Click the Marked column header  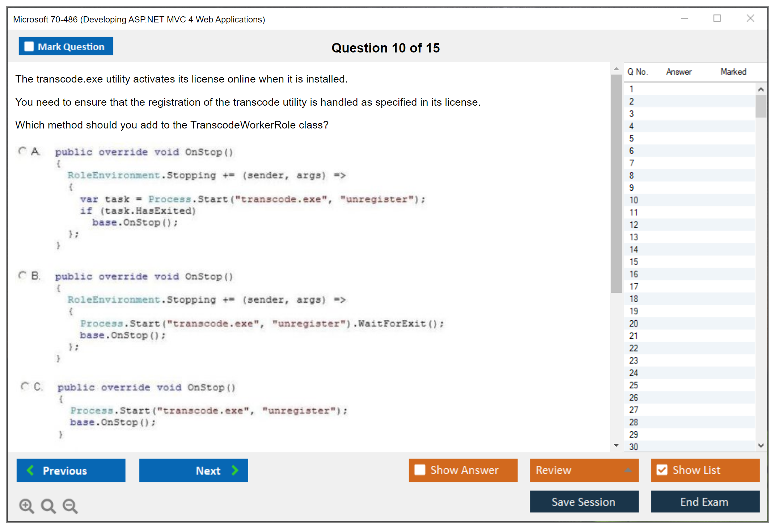tap(733, 72)
